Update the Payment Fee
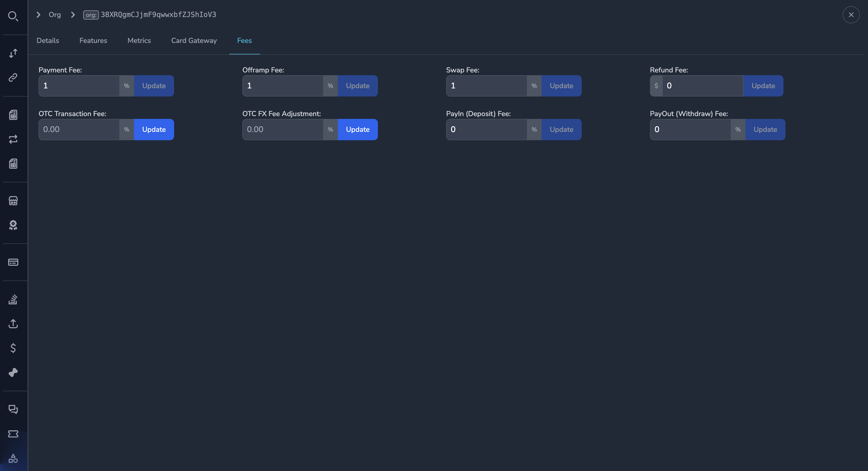The image size is (868, 471). [x=154, y=86]
